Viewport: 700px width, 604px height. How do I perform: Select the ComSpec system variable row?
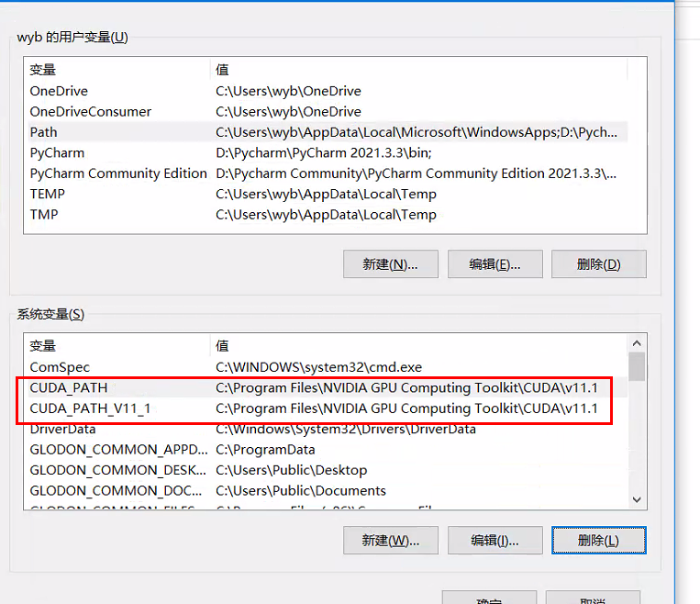328,367
